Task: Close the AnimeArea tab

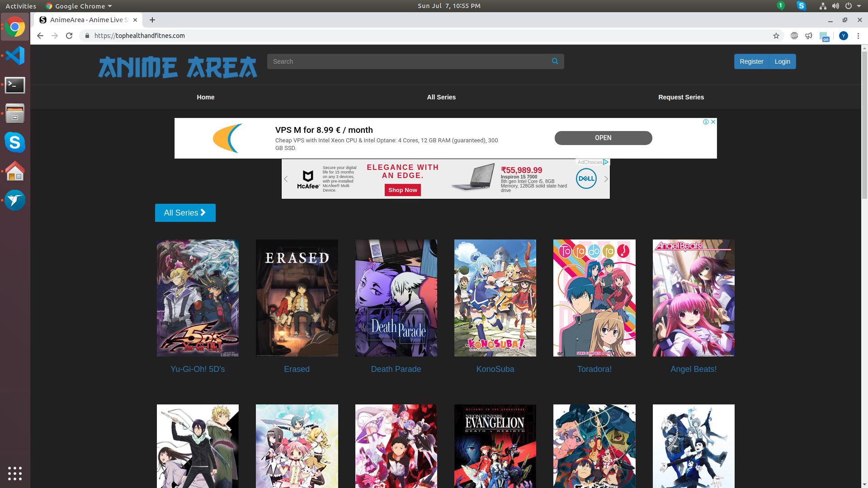Action: tap(135, 20)
